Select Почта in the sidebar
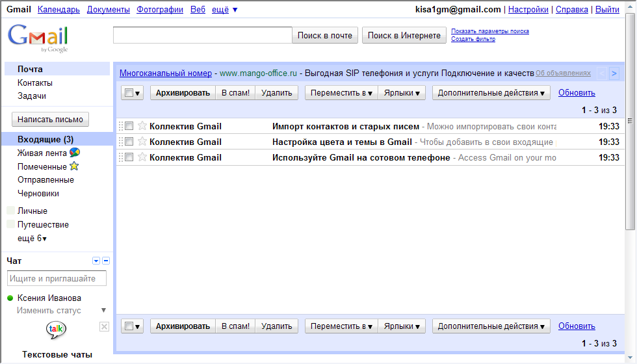The image size is (637, 364). click(x=30, y=69)
